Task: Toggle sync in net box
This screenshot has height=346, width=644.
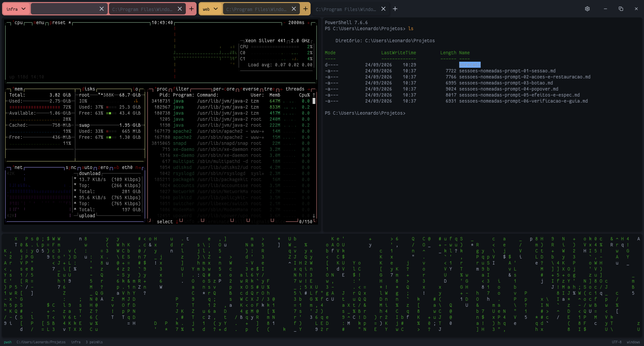Action: point(71,167)
